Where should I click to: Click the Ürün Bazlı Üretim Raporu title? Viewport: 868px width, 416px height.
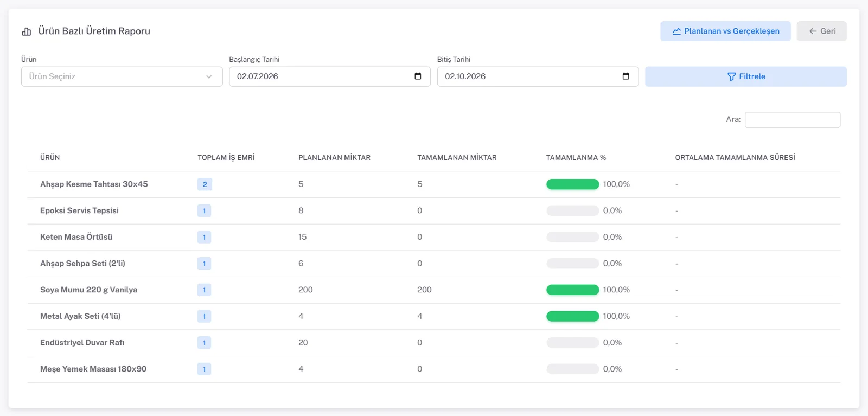(94, 31)
